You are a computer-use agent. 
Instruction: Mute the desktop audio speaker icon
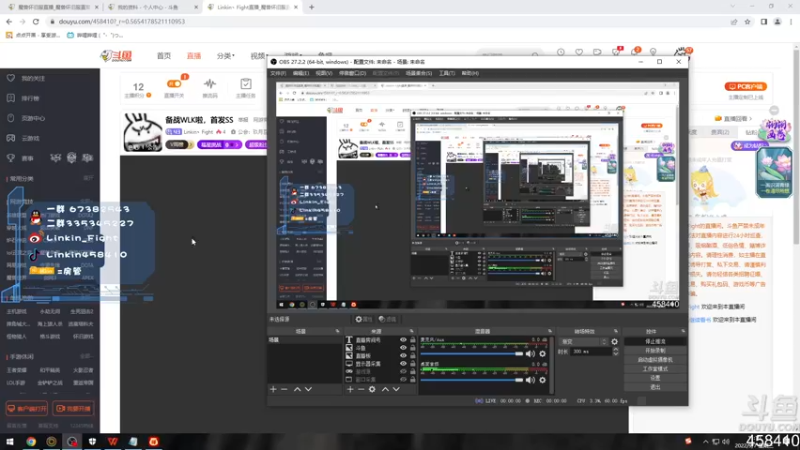pos(531,380)
